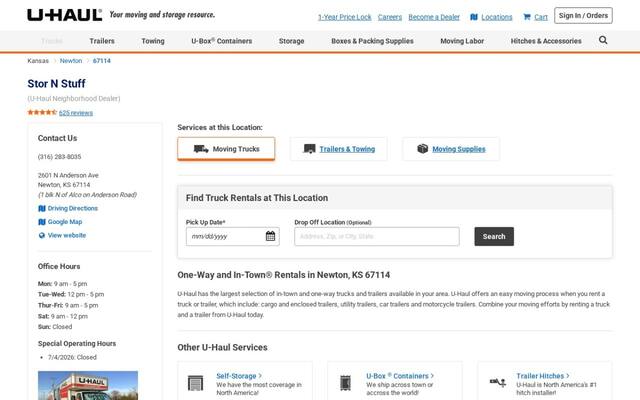Viewport: 640px width, 400px height.
Task: Click the star rating icons
Action: (42, 112)
